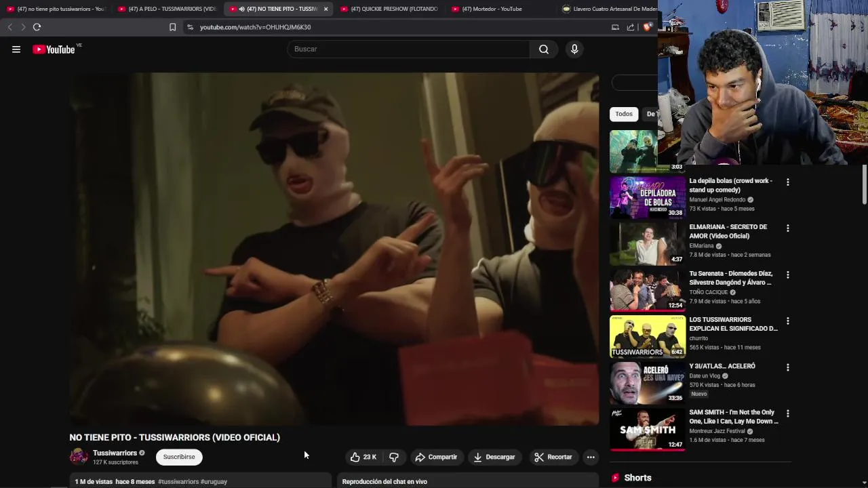The height and width of the screenshot is (488, 868).
Task: Click channel name 'Montreux Jazz Festival'
Action: 717,431
